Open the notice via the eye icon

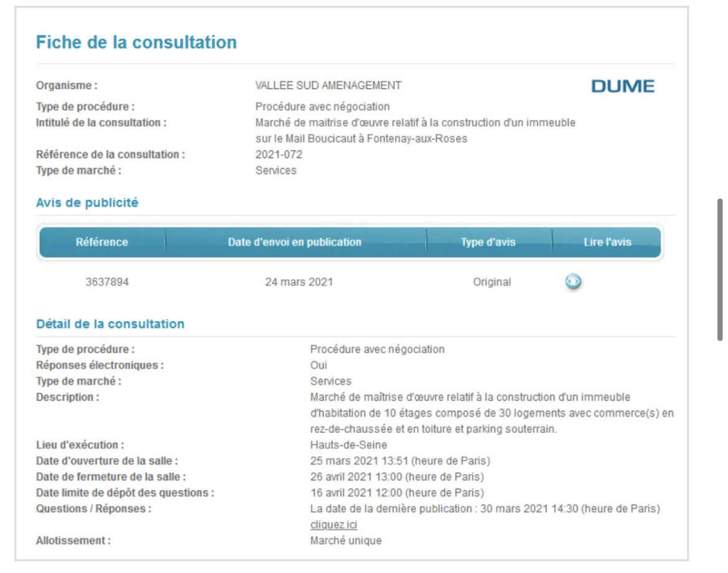573,281
